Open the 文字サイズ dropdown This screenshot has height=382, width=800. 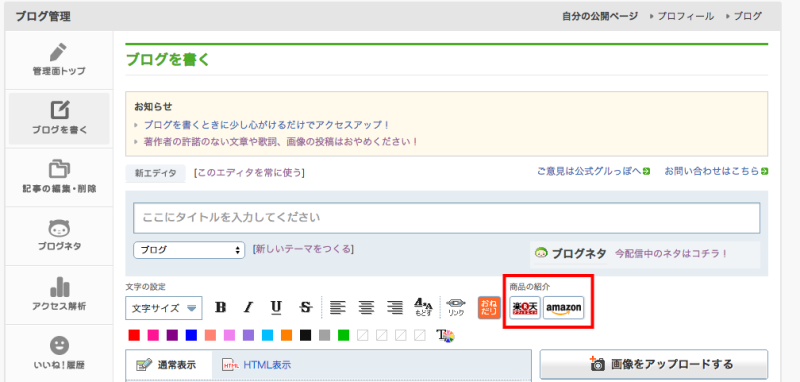164,308
